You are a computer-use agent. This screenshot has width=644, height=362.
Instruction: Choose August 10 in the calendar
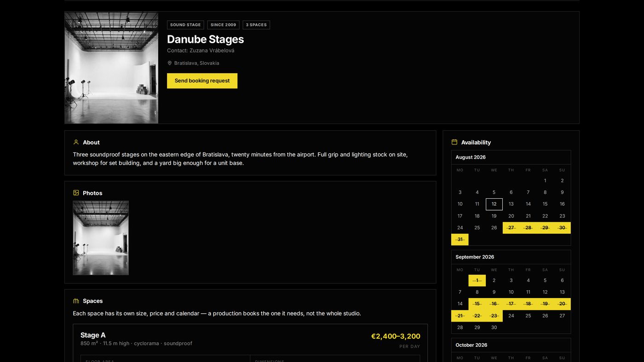pos(460,204)
